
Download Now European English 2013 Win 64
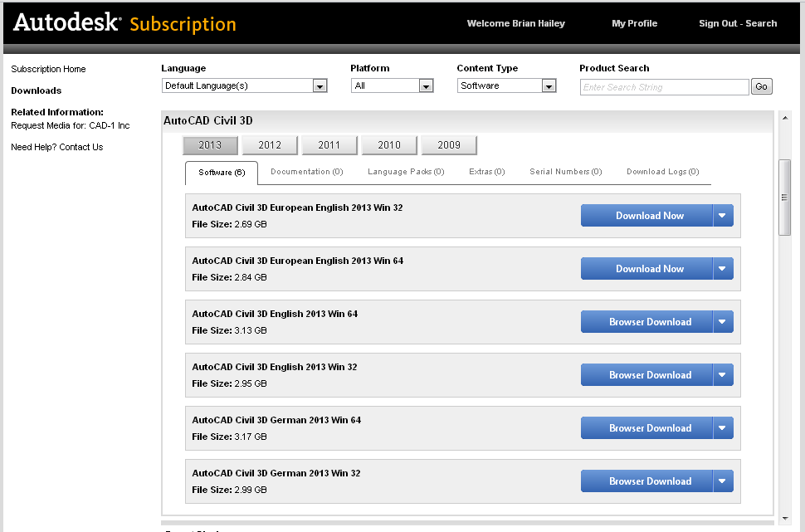pyautogui.click(x=646, y=269)
